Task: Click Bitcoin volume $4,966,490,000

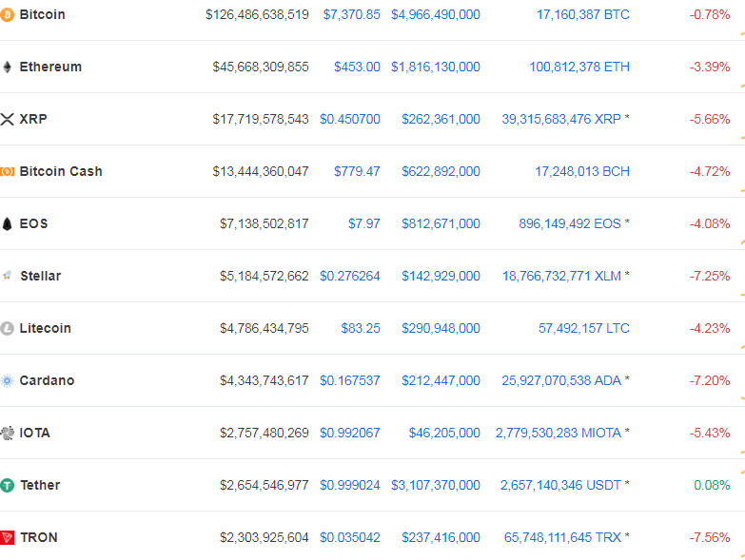Action: [436, 14]
